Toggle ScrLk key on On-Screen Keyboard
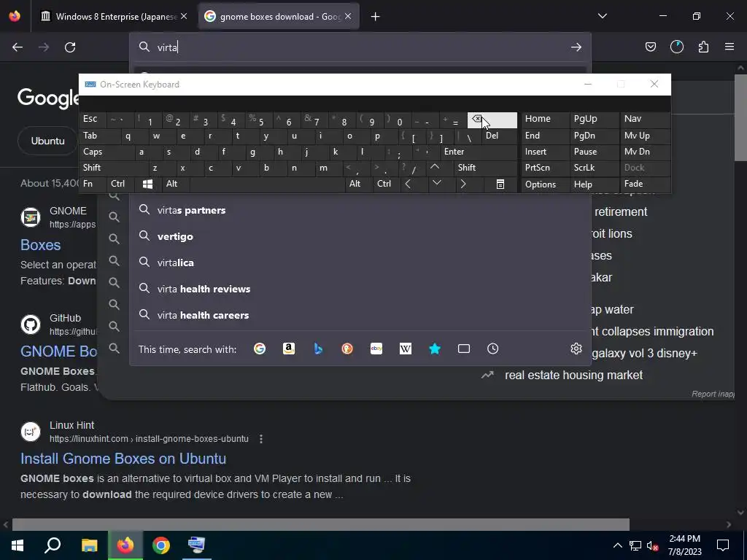This screenshot has height=560, width=747. tap(595, 168)
